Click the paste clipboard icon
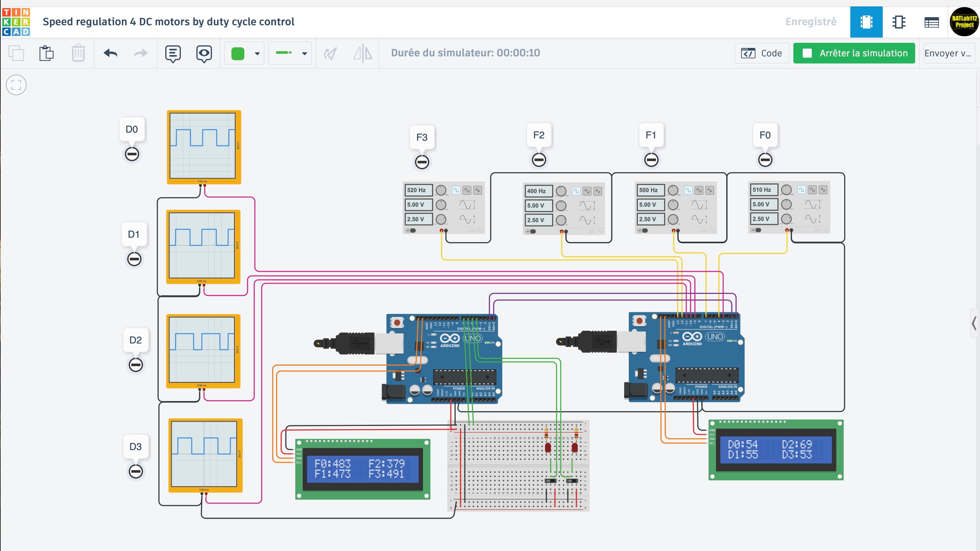 coord(46,53)
